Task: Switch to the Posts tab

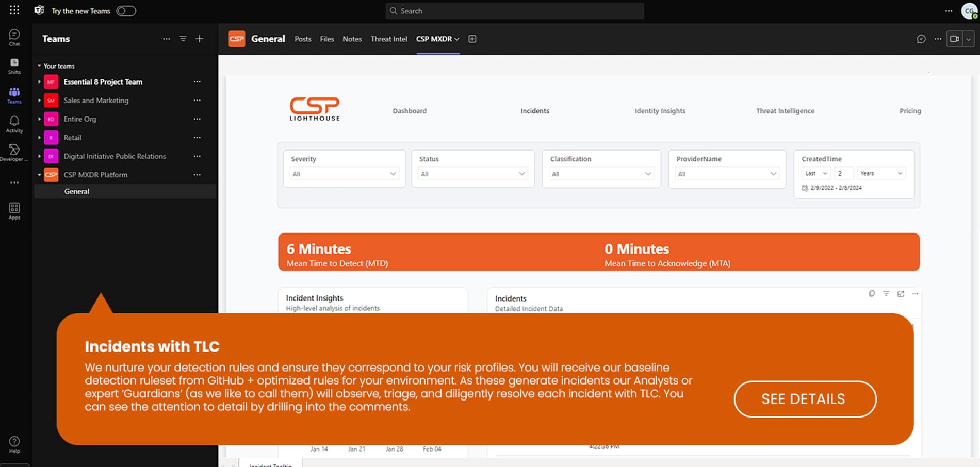Action: 303,39
